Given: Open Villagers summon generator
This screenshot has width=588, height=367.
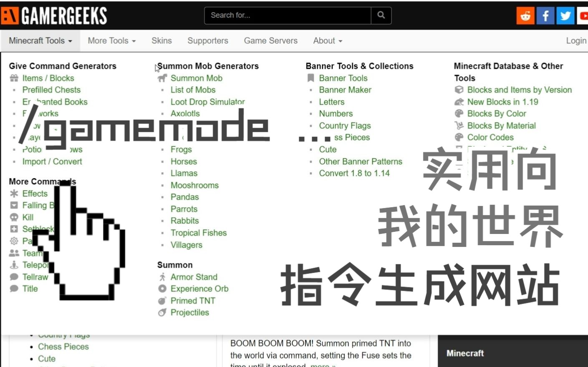Looking at the screenshot, I should (187, 245).
